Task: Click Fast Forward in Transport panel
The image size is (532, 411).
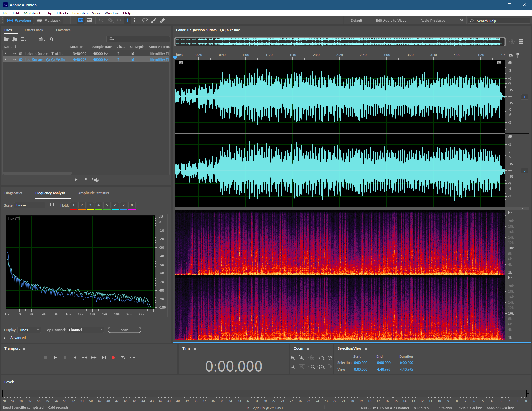Action: [x=94, y=358]
